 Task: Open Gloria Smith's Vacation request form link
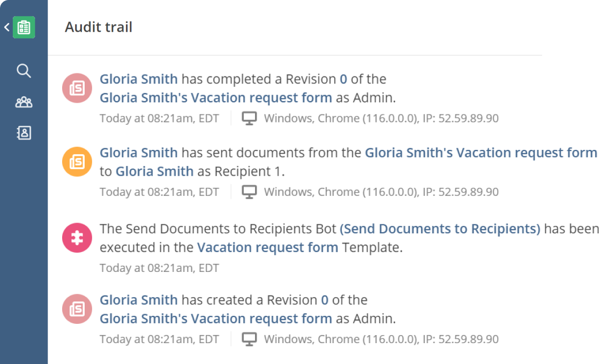click(x=215, y=97)
